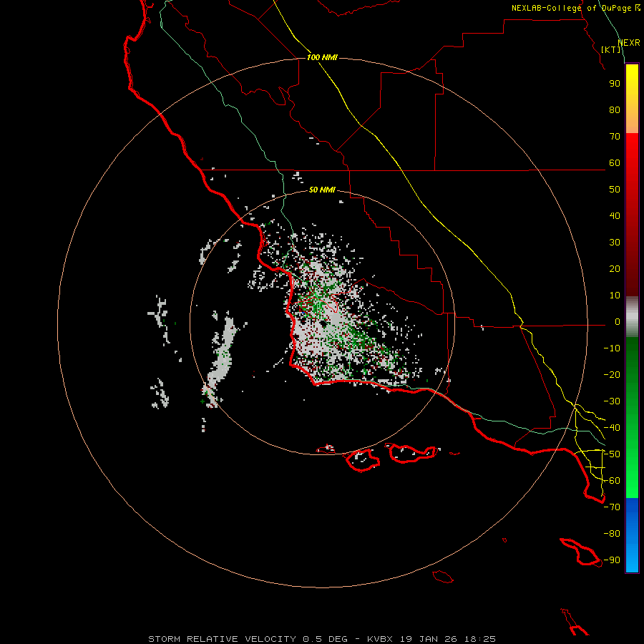Click the -10 value on velocity scale
This screenshot has height=644, width=644.
612,348
